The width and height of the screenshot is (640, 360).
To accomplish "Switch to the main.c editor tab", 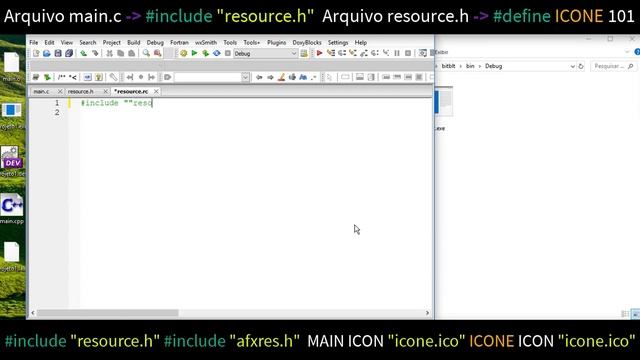I will (41, 91).
